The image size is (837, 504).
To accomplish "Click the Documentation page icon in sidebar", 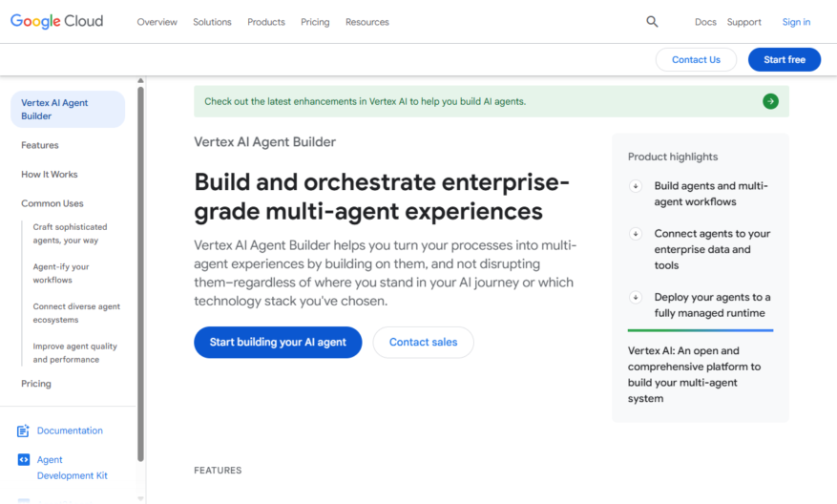I will pyautogui.click(x=23, y=430).
